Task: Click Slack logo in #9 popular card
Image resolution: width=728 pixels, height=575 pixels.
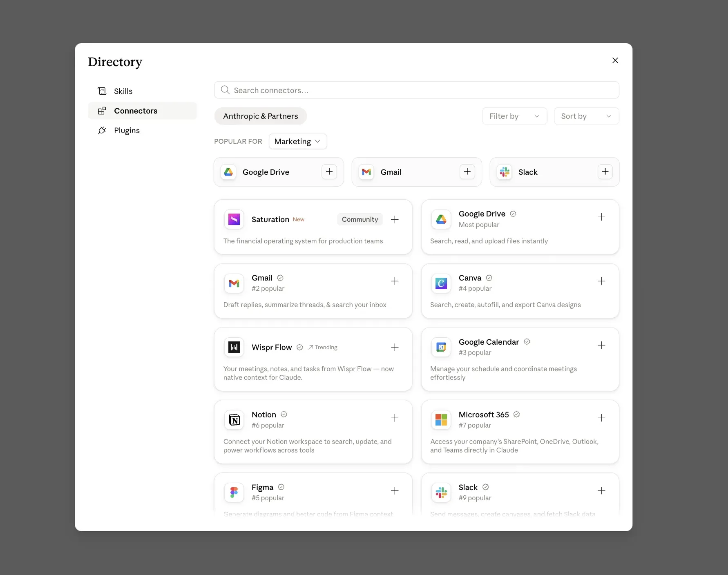Action: [441, 493]
